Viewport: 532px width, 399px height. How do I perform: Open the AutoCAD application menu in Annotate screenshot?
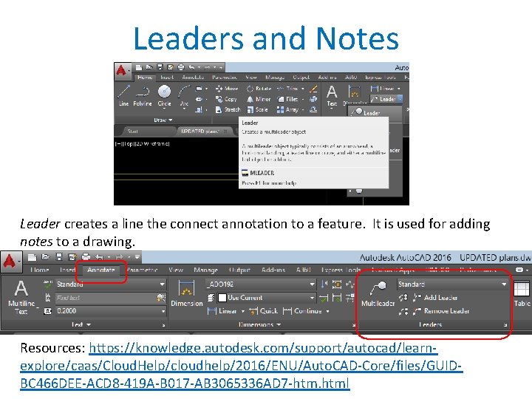click(x=11, y=262)
